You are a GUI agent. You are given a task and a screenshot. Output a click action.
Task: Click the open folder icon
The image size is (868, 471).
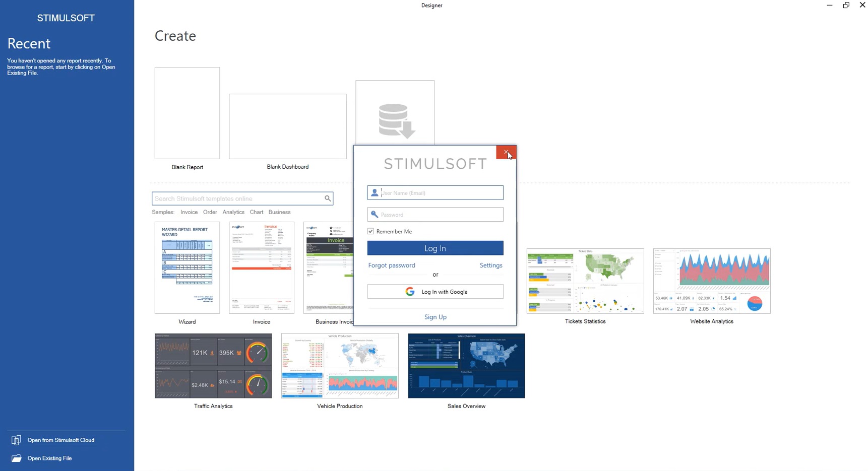(17, 458)
